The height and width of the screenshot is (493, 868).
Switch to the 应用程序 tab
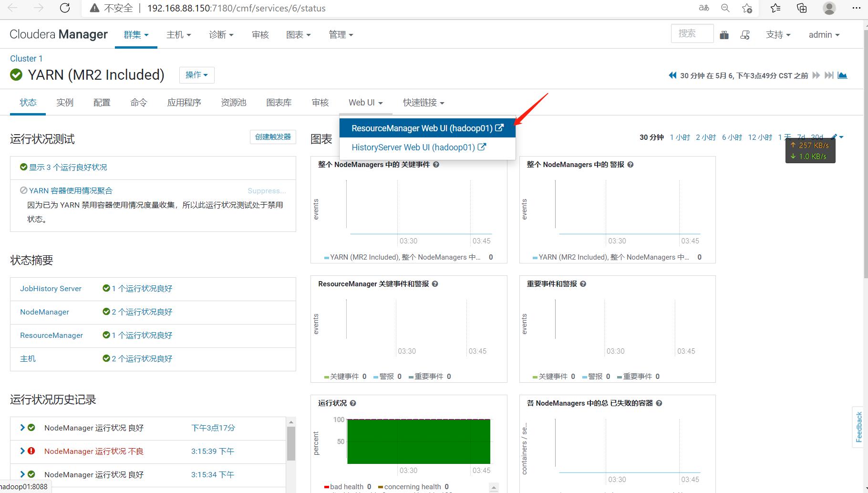[184, 103]
